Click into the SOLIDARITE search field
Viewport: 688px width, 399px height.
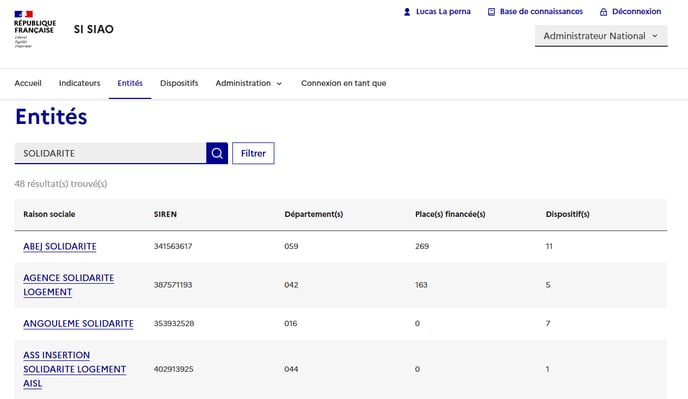point(110,153)
